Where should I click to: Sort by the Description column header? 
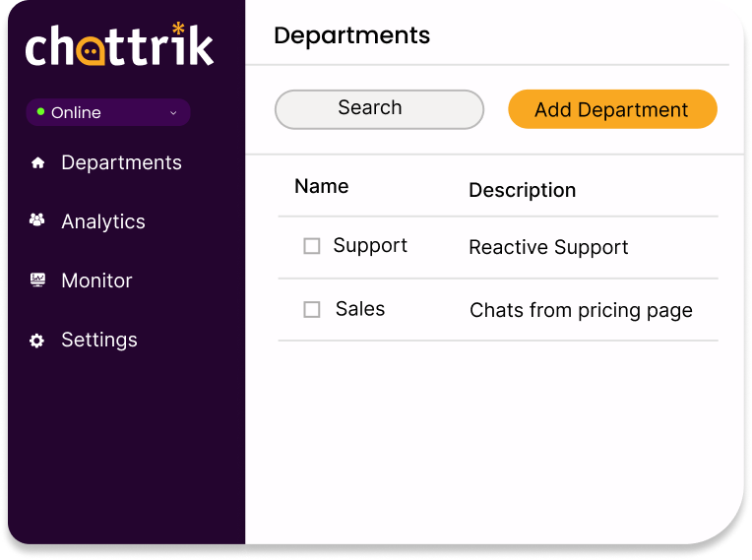(x=522, y=190)
